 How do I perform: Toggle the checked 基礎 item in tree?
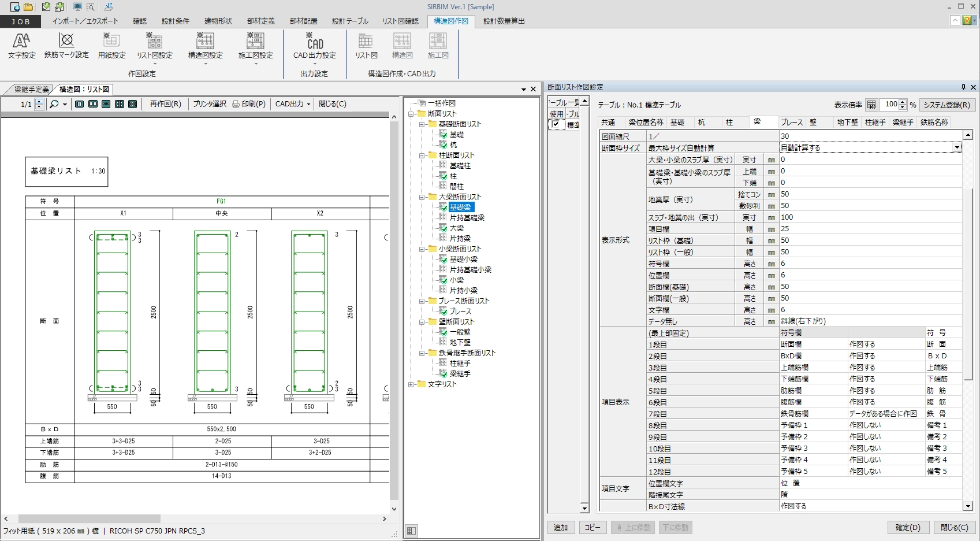444,134
